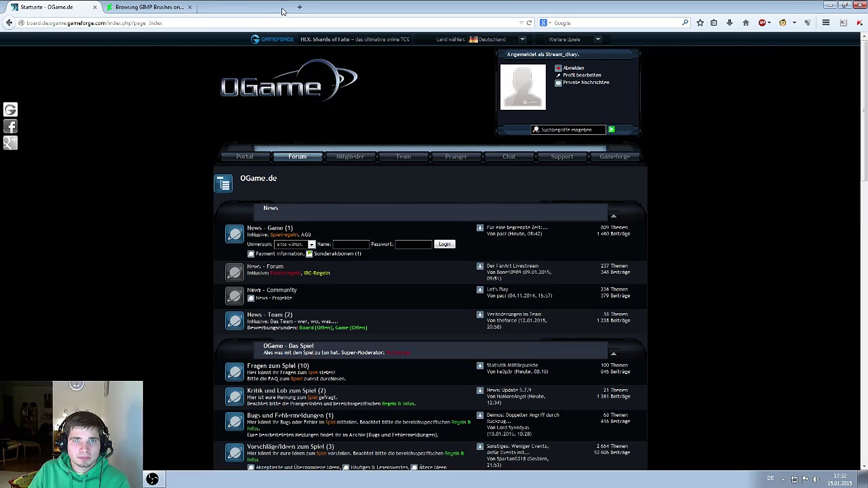Image resolution: width=868 pixels, height=488 pixels.
Task: Jump to latest post in News - Game
Action: pos(480,228)
